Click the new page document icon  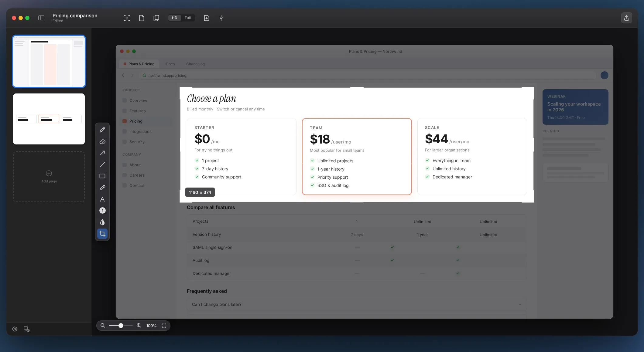click(142, 18)
